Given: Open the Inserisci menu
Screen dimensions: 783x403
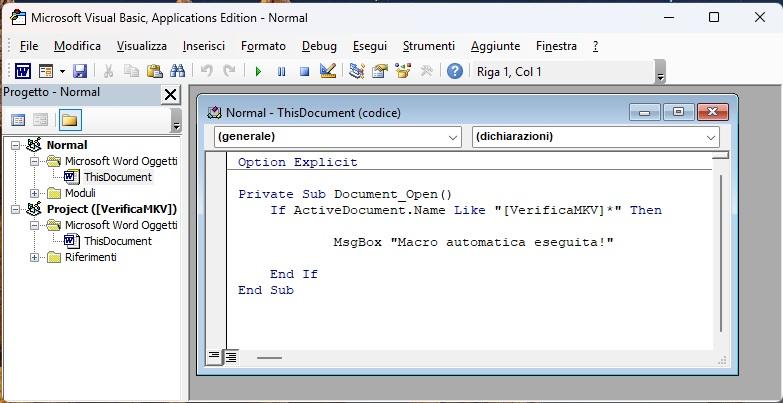Looking at the screenshot, I should [x=204, y=46].
